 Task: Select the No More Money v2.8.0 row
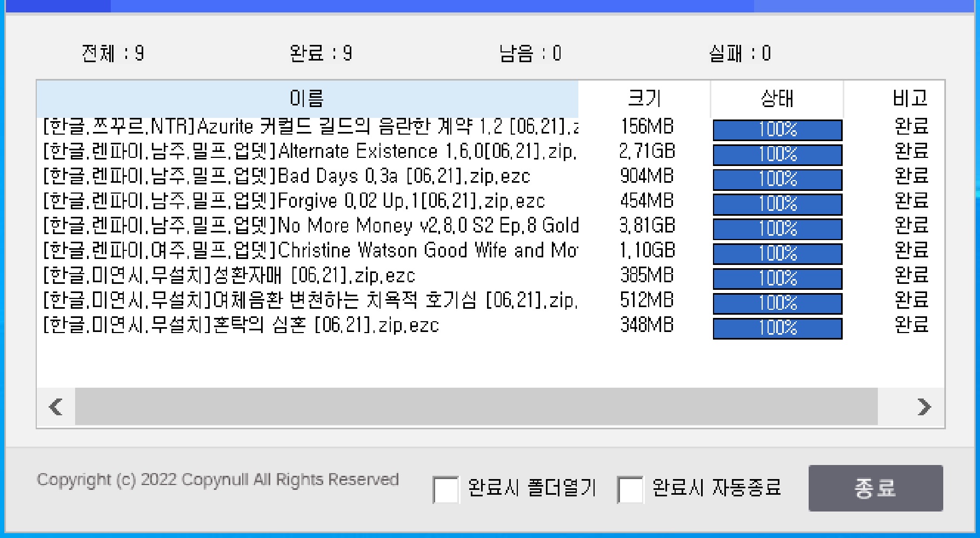pyautogui.click(x=310, y=226)
